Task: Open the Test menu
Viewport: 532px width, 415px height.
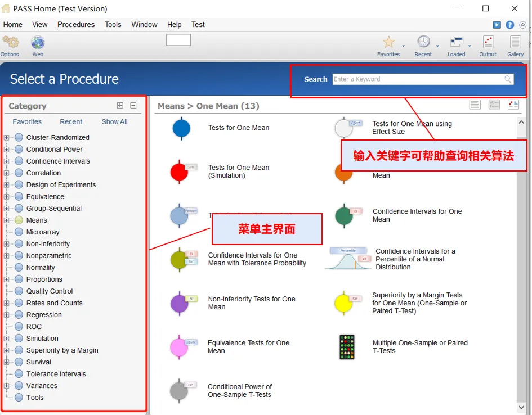Action: click(198, 25)
